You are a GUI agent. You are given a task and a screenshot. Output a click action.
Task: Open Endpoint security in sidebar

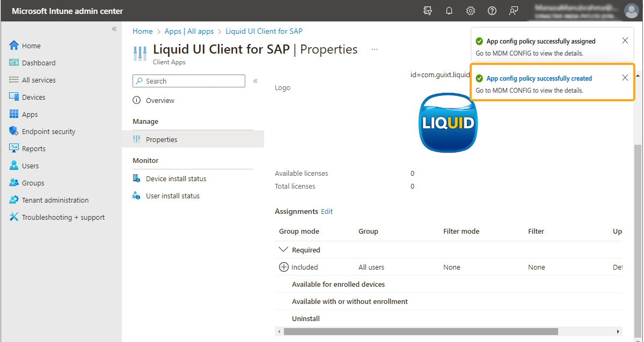(x=48, y=131)
